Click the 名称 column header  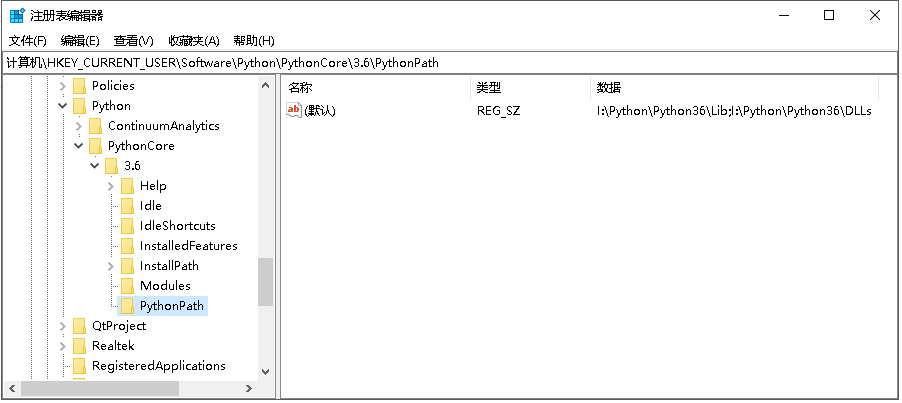301,88
